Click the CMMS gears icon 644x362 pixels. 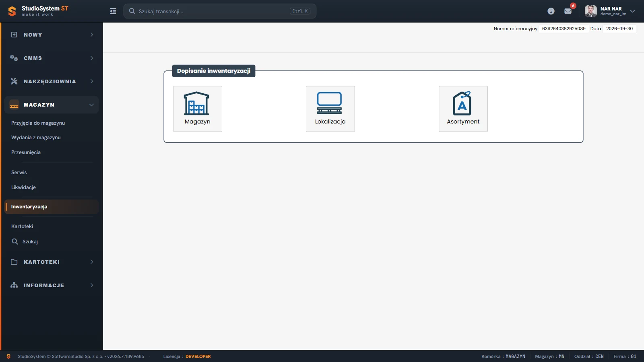(14, 58)
